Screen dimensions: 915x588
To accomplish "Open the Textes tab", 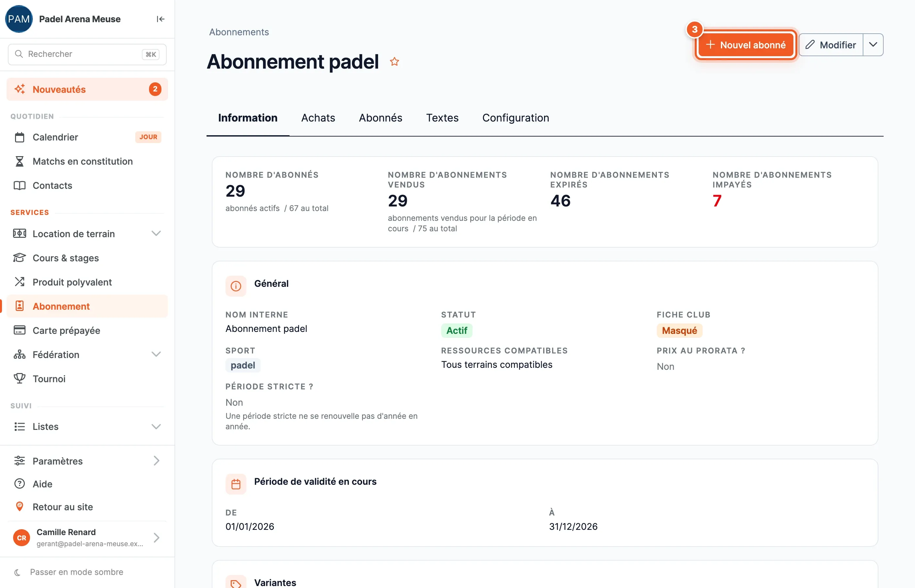I will coord(442,118).
